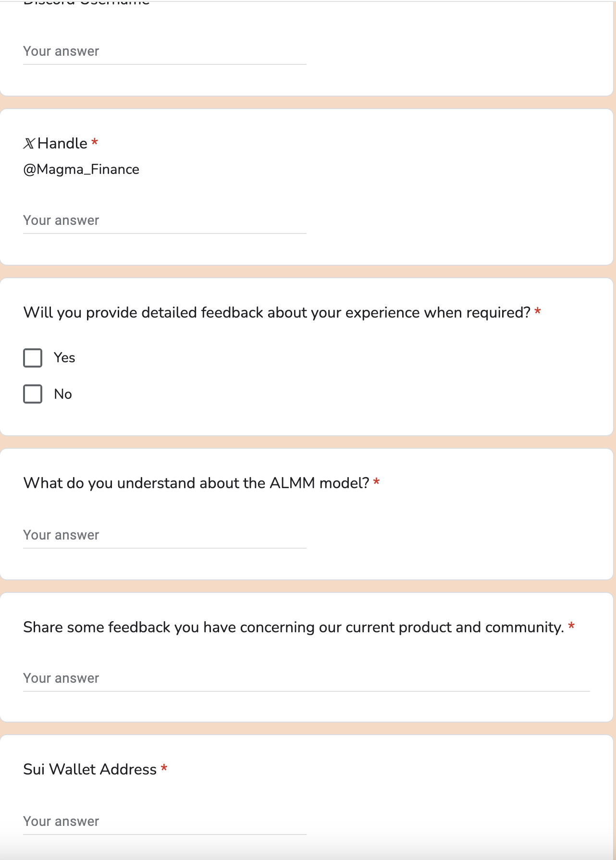Tick the No checkbox
This screenshot has height=860, width=616.
(33, 394)
